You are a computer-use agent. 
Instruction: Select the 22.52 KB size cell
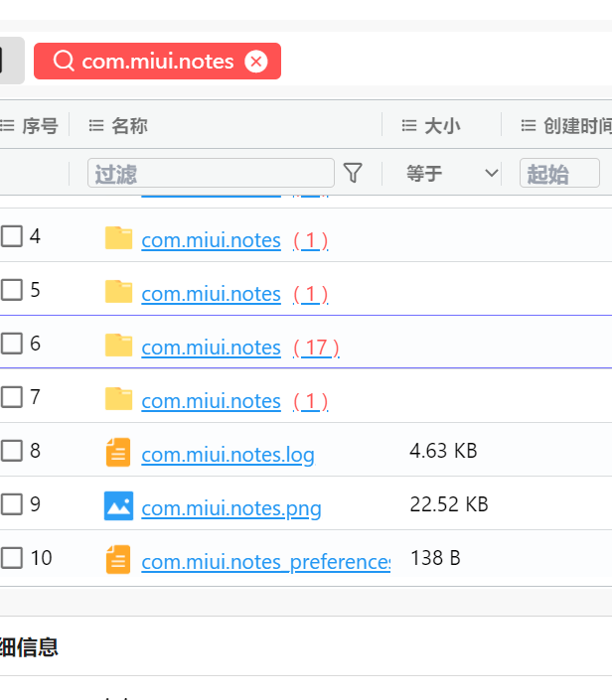click(x=449, y=504)
